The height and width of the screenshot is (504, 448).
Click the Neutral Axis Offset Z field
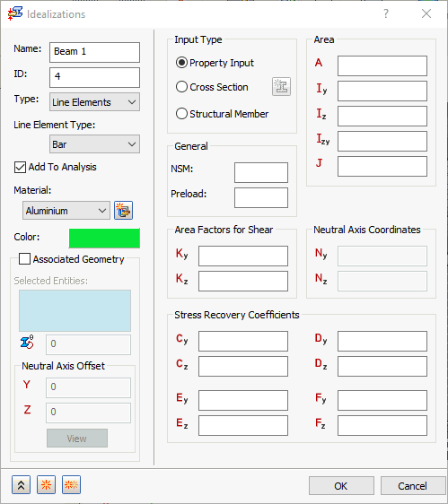pos(88,413)
